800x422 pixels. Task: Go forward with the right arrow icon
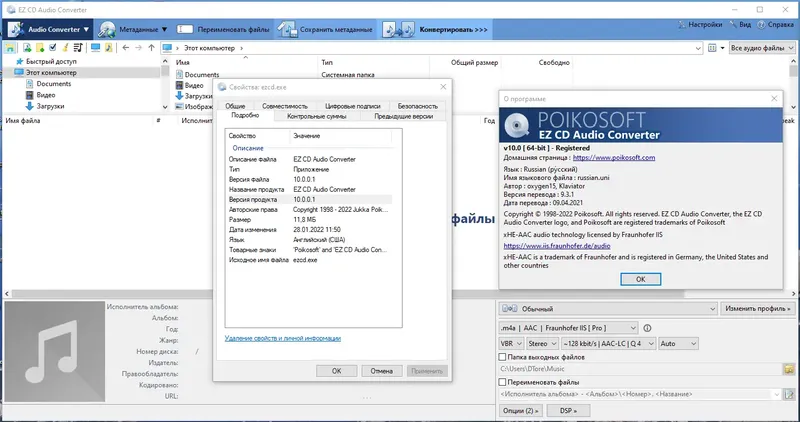pyautogui.click(x=138, y=48)
